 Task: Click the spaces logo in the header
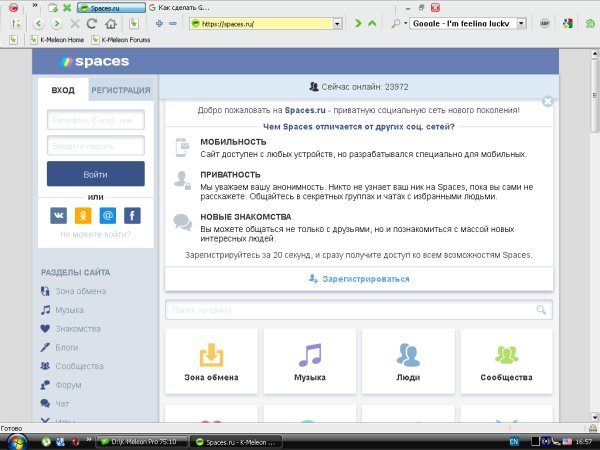click(x=95, y=61)
